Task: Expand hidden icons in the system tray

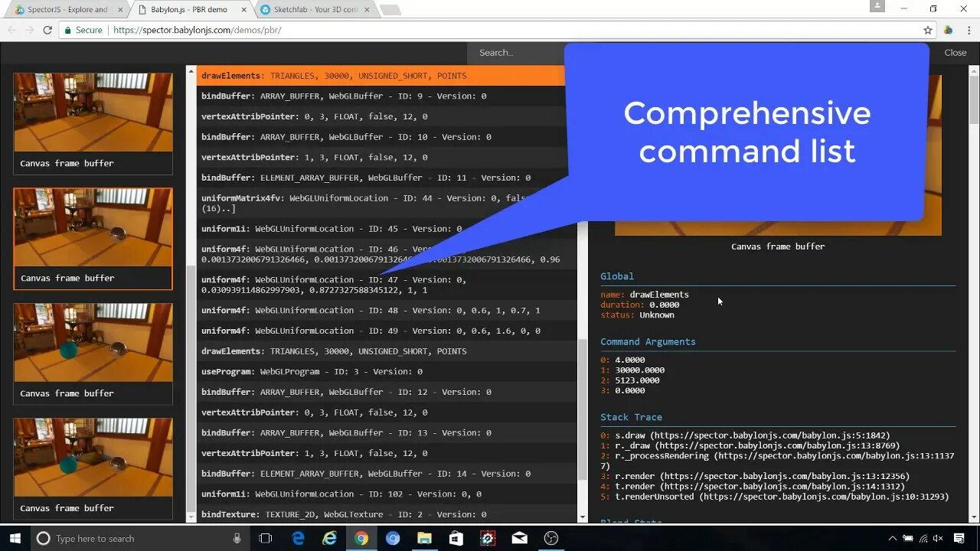Action: pos(893,538)
